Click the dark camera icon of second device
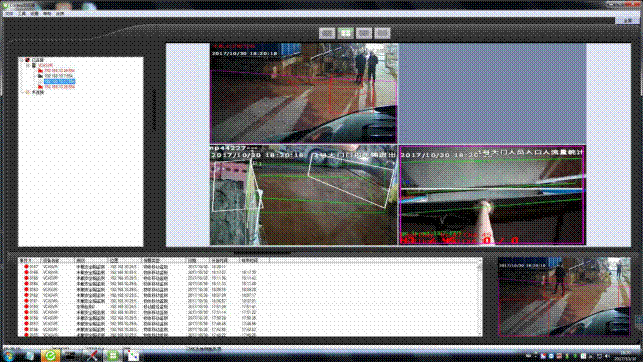644x362 pixels. (40, 76)
